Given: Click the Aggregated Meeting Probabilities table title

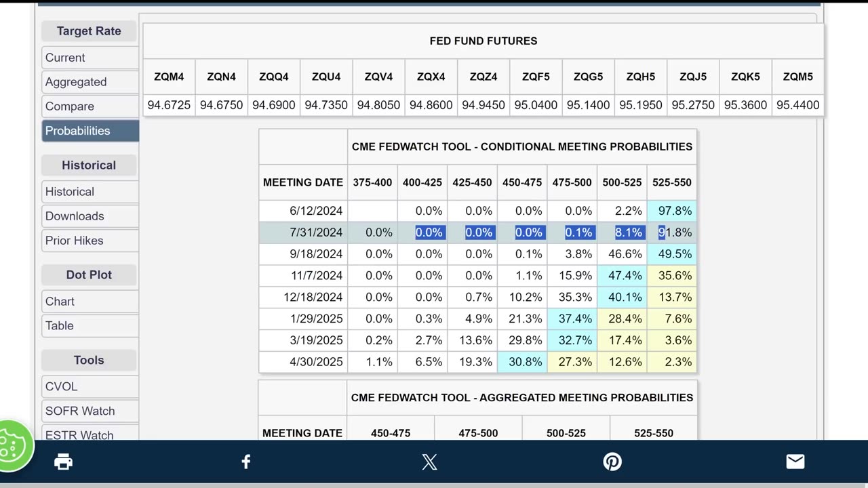Looking at the screenshot, I should 522,398.
